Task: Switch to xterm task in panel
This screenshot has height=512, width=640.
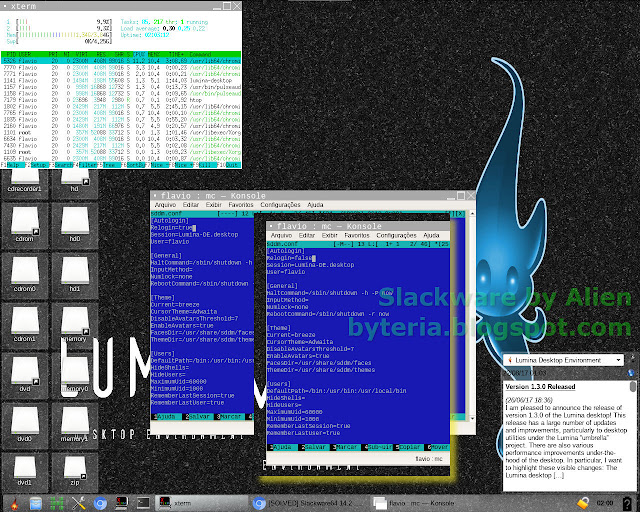Action: (x=201, y=503)
